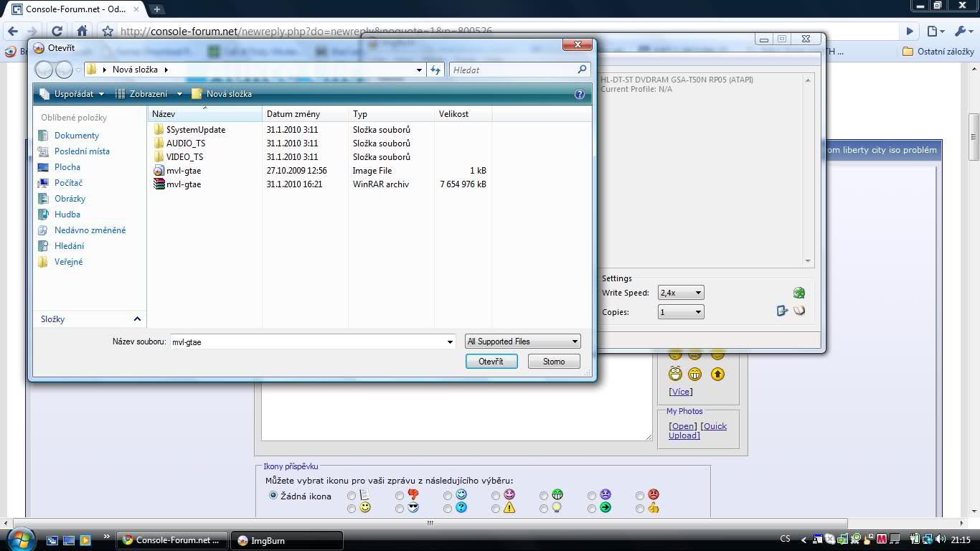Select the Žádná ikona radio button

pyautogui.click(x=273, y=495)
